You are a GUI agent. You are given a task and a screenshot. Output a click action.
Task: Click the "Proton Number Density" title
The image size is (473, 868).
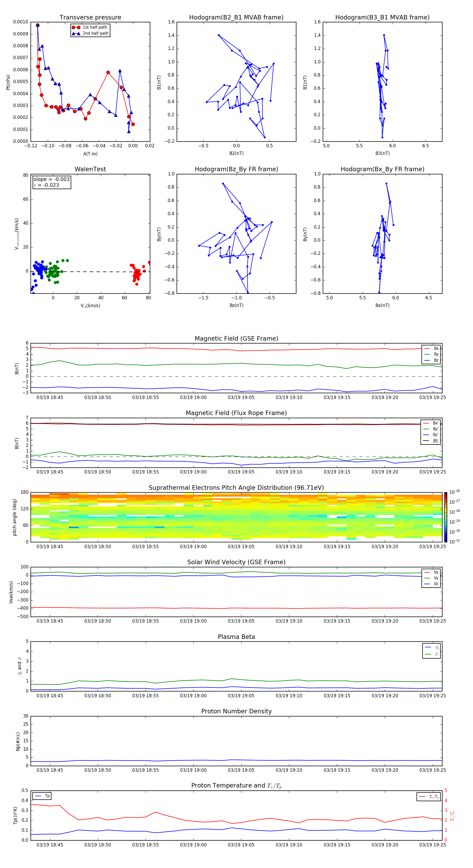click(236, 711)
